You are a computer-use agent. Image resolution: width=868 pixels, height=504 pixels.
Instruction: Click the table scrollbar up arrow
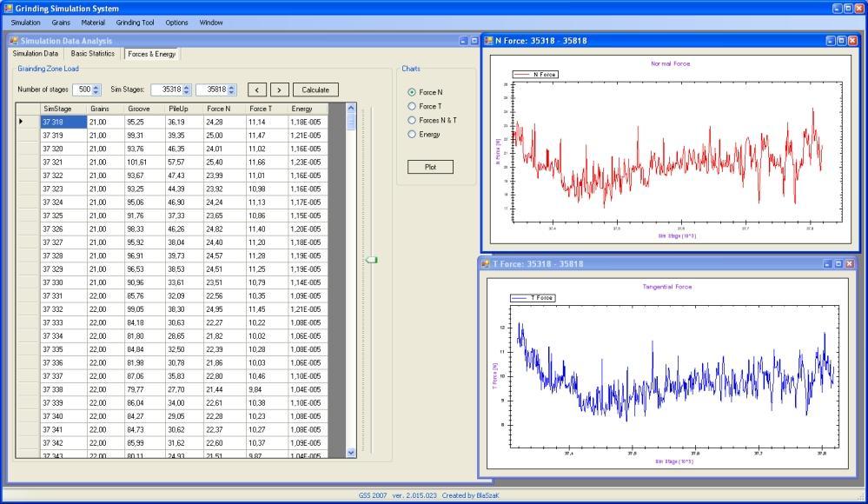click(x=351, y=108)
